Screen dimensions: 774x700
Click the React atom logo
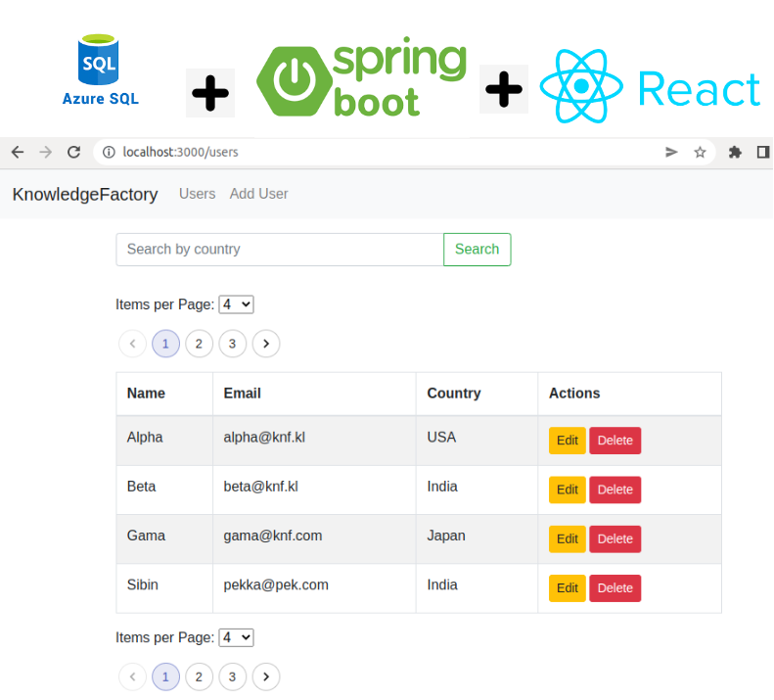point(581,86)
